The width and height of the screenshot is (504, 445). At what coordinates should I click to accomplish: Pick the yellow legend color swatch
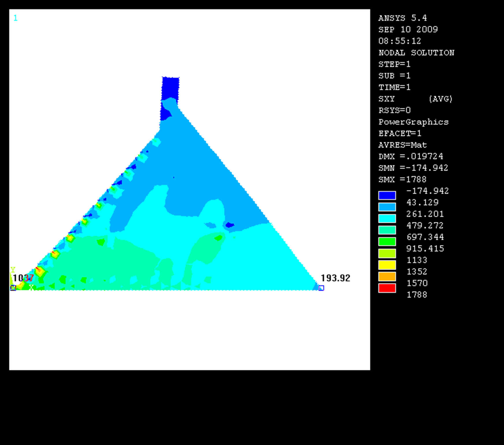387,265
